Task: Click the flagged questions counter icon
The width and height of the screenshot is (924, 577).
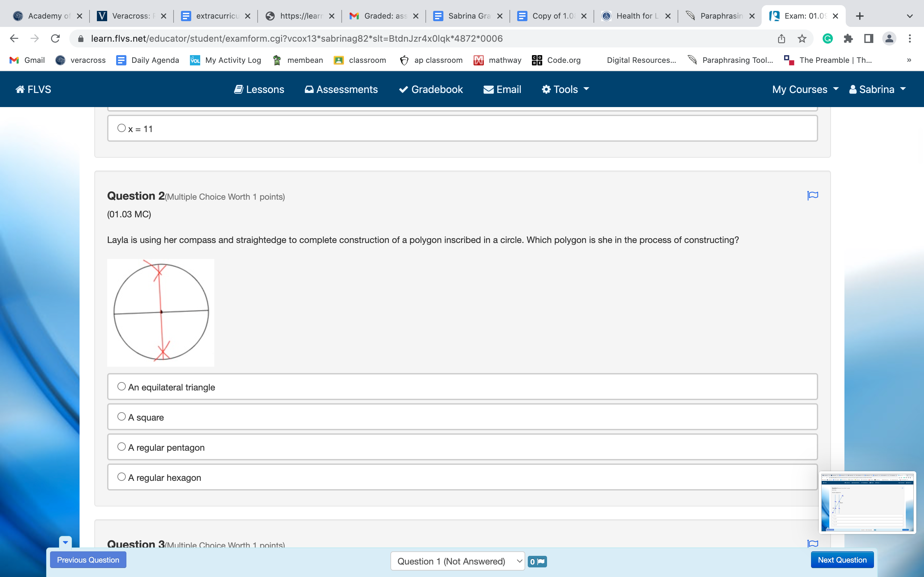Action: point(537,561)
